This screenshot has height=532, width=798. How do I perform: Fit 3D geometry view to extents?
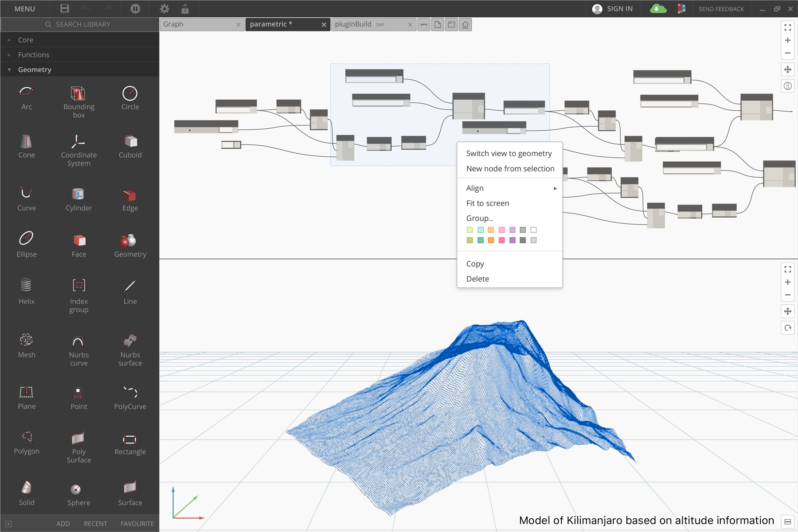point(787,269)
